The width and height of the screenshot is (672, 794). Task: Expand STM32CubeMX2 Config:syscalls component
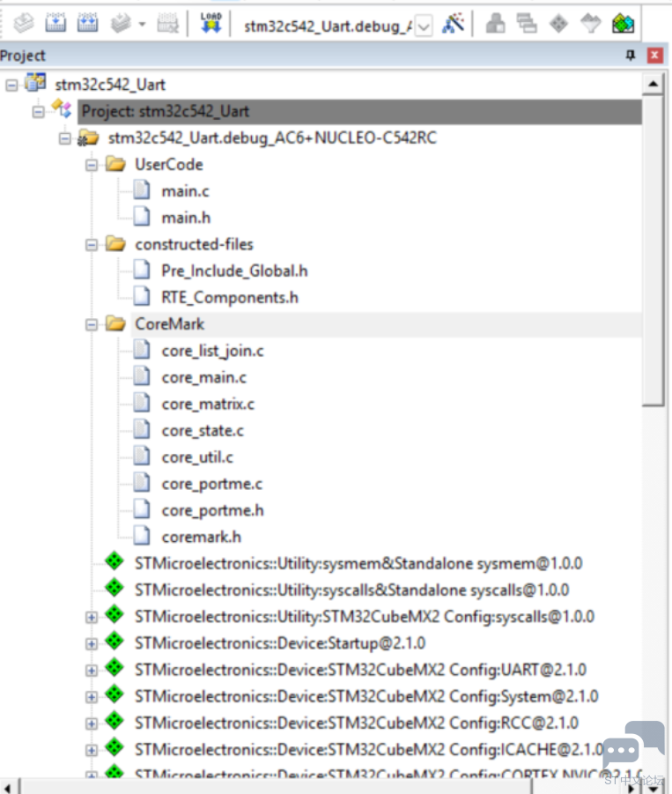point(91,617)
